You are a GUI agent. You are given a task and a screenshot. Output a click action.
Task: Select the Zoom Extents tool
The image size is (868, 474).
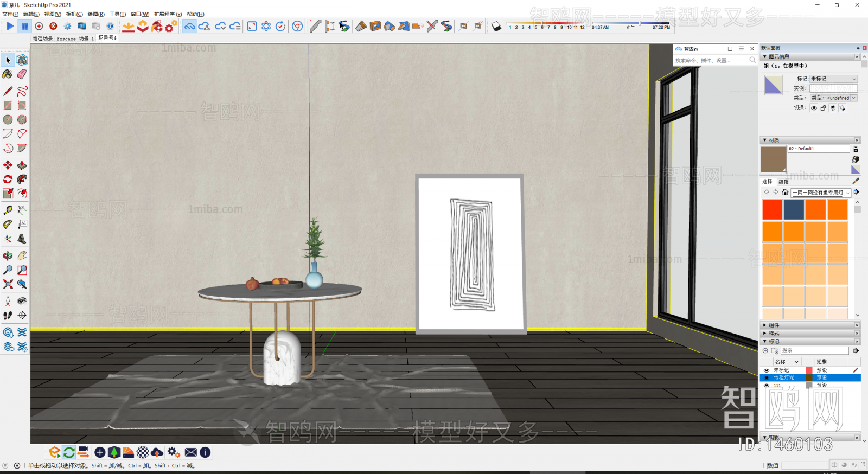click(x=8, y=284)
